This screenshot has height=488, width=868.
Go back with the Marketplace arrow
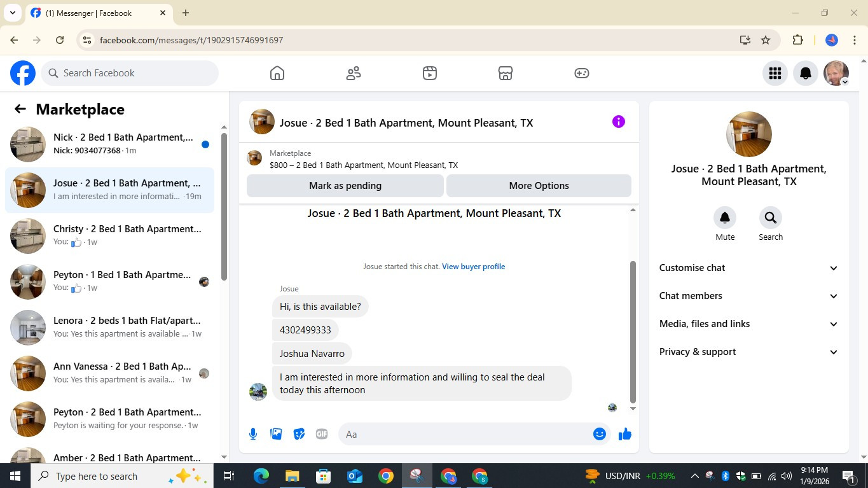pyautogui.click(x=20, y=109)
